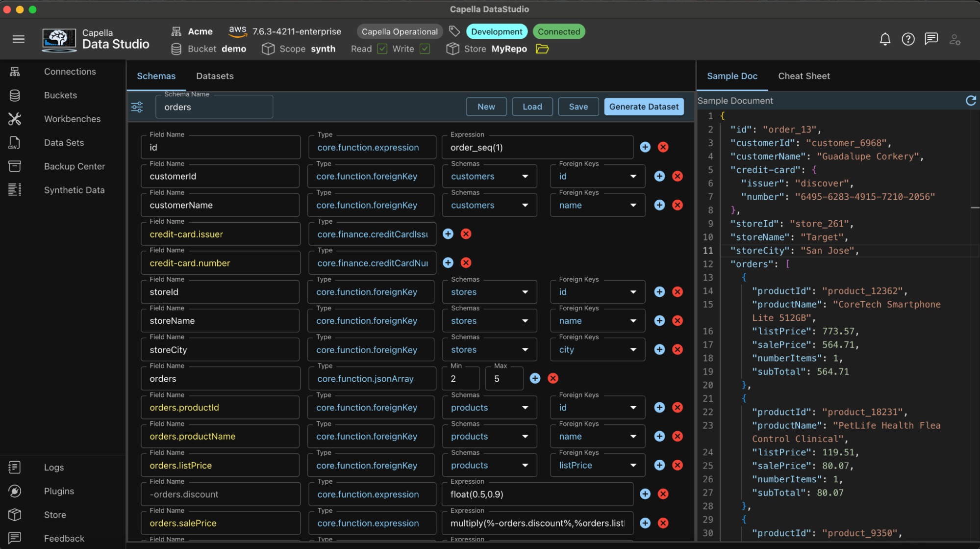Image resolution: width=980 pixels, height=549 pixels.
Task: Click the New schema button
Action: click(486, 106)
